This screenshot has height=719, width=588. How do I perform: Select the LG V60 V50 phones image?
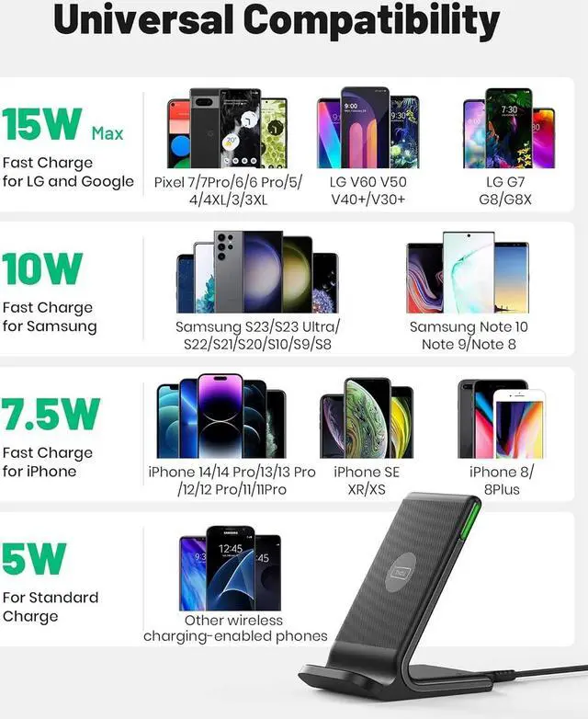tap(368, 128)
